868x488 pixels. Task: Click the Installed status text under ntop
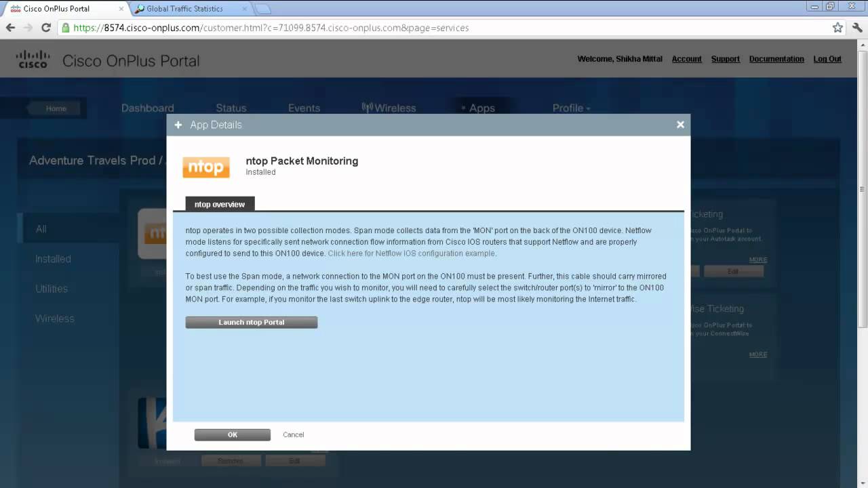[260, 172]
